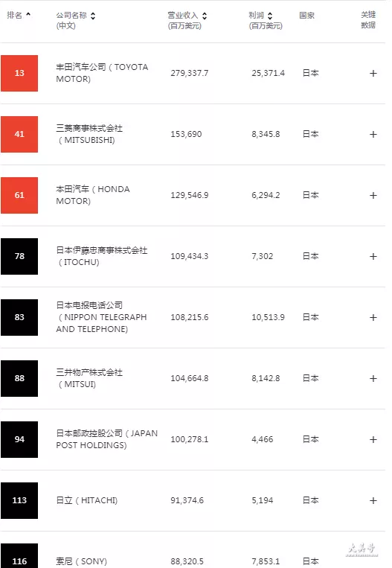Click the country column header

click(306, 15)
